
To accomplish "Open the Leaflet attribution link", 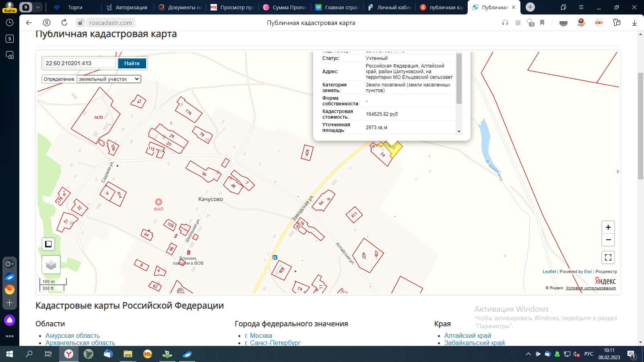I will coord(549,271).
